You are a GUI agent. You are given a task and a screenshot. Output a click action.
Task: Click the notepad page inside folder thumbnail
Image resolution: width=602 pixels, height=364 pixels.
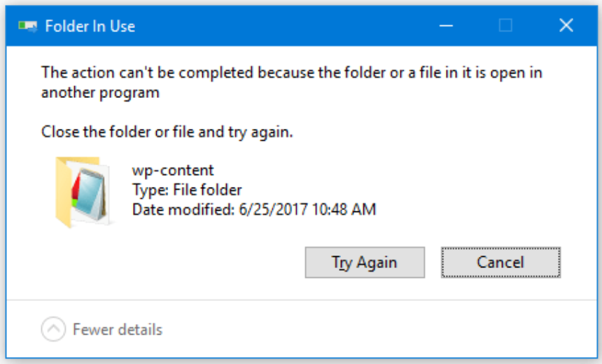coord(89,194)
